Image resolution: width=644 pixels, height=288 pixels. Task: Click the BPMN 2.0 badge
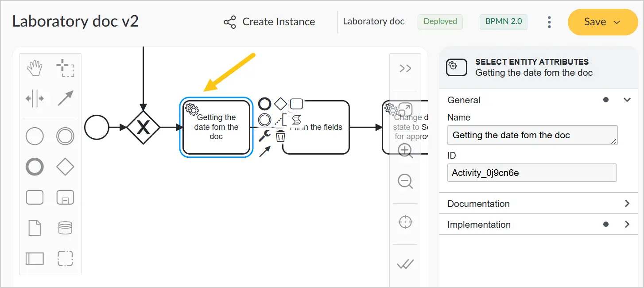point(504,21)
